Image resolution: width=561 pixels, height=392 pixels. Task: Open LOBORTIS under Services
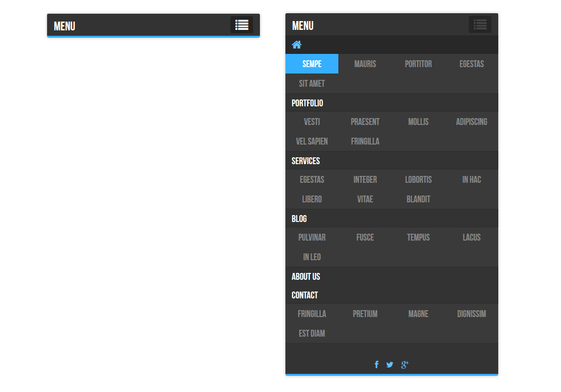point(418,179)
